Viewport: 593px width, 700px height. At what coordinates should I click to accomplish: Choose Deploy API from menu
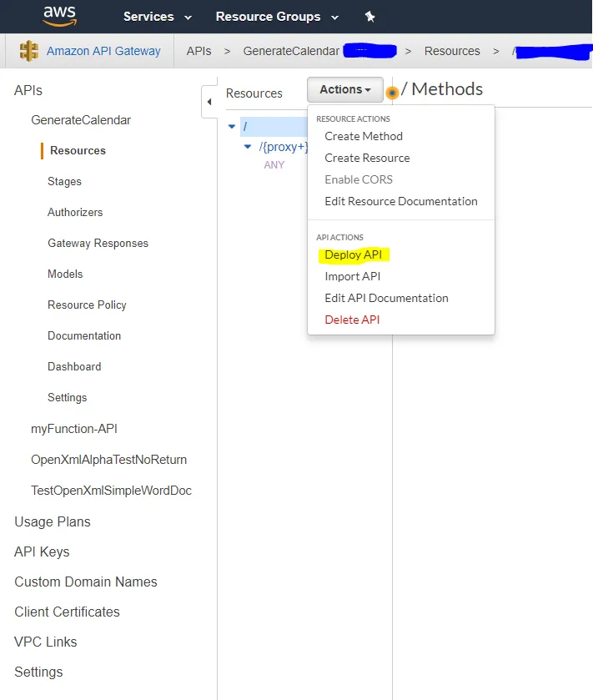pyautogui.click(x=354, y=255)
